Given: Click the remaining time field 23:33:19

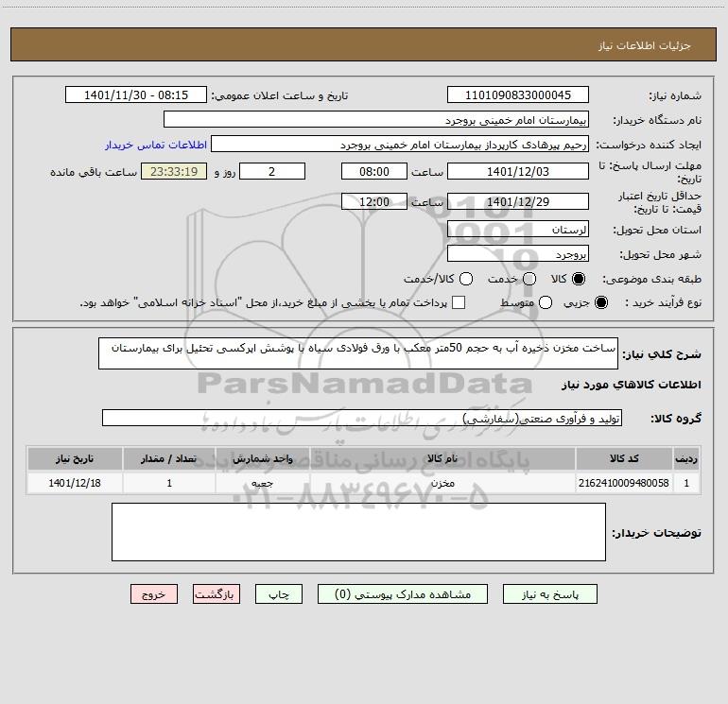Looking at the screenshot, I should pyautogui.click(x=174, y=171).
